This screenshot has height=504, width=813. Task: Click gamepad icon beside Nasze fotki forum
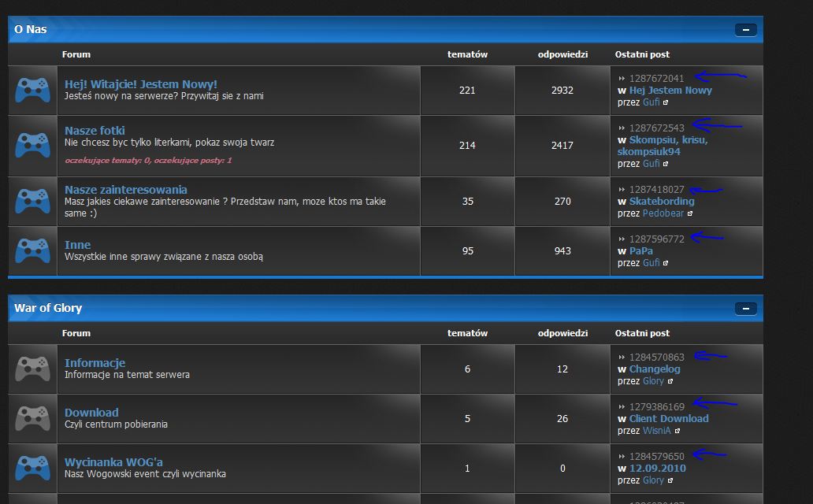tap(32, 145)
